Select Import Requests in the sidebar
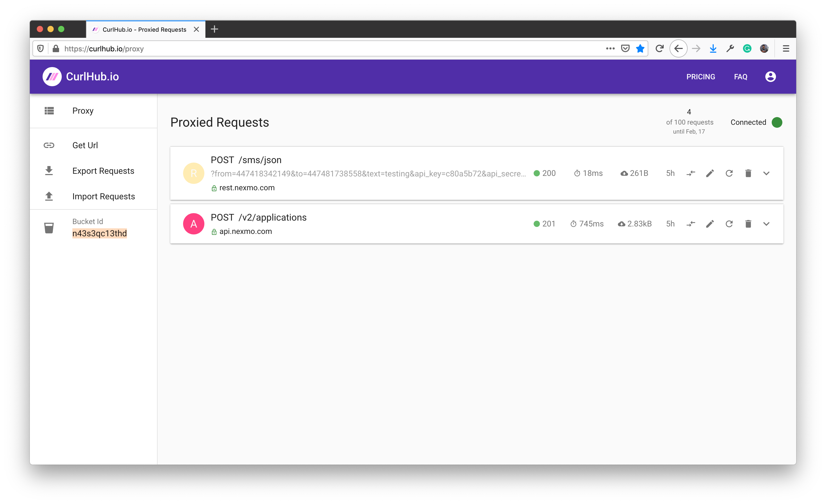 [x=93, y=196]
